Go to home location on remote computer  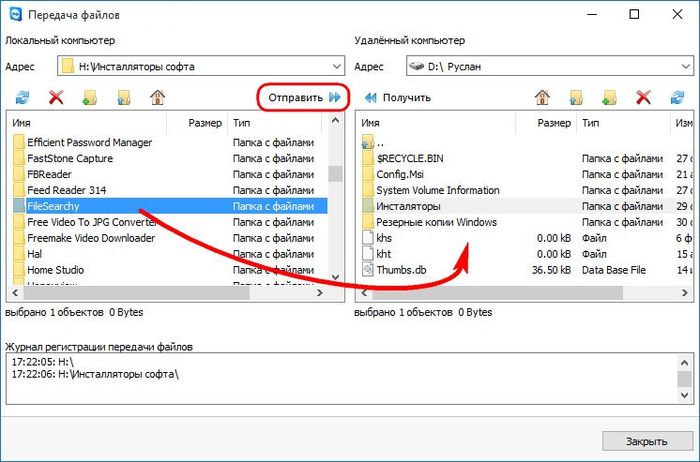coord(542,97)
